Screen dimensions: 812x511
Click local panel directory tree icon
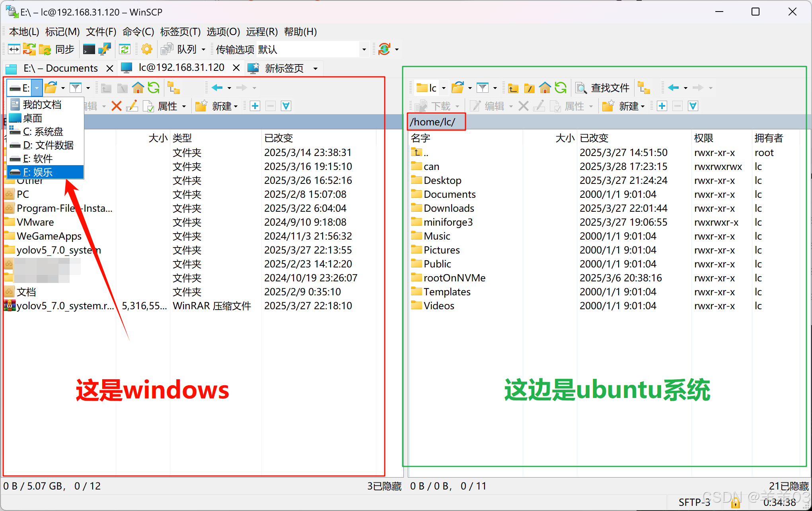click(x=173, y=88)
